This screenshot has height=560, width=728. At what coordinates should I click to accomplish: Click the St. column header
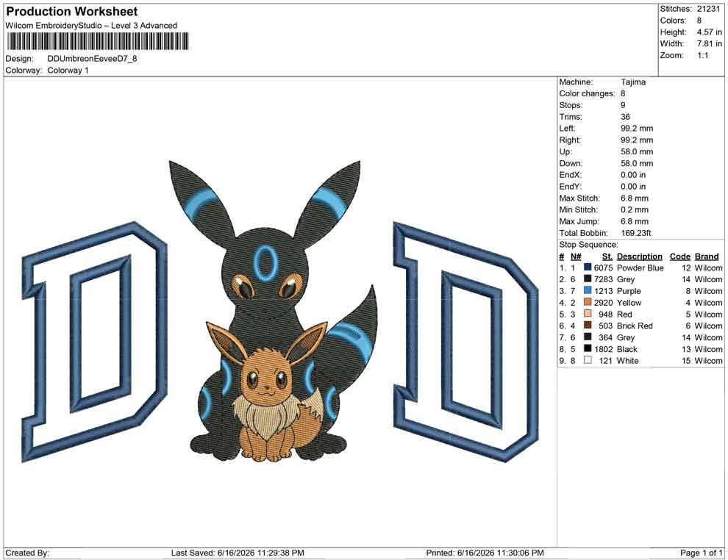[x=607, y=256]
